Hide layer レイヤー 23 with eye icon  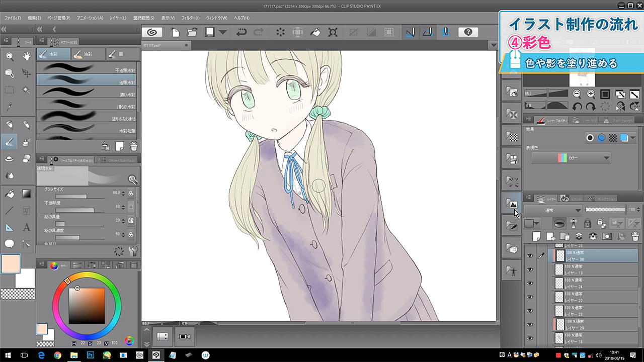click(529, 311)
